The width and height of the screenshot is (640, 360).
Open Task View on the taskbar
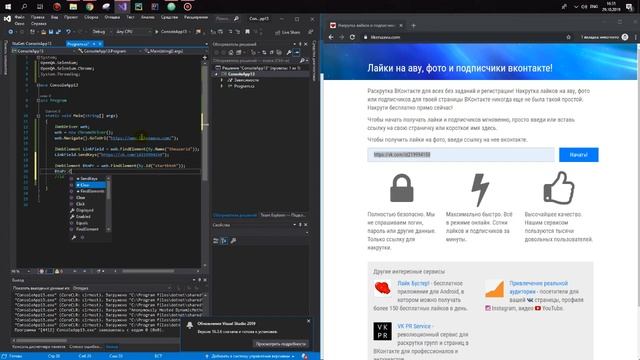click(40, 7)
